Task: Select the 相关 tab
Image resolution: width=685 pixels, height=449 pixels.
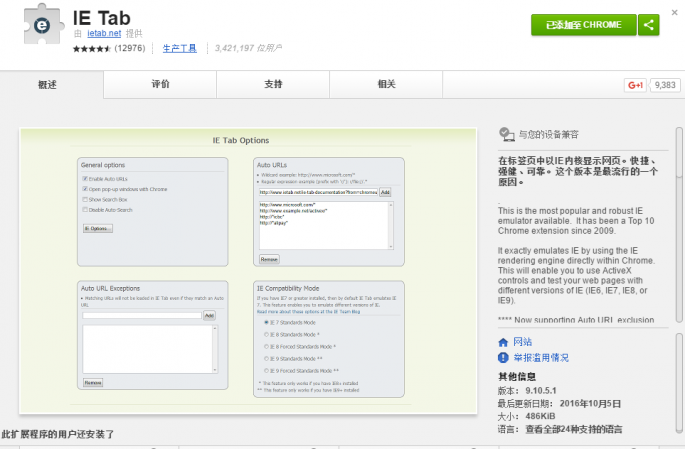Action: point(386,84)
